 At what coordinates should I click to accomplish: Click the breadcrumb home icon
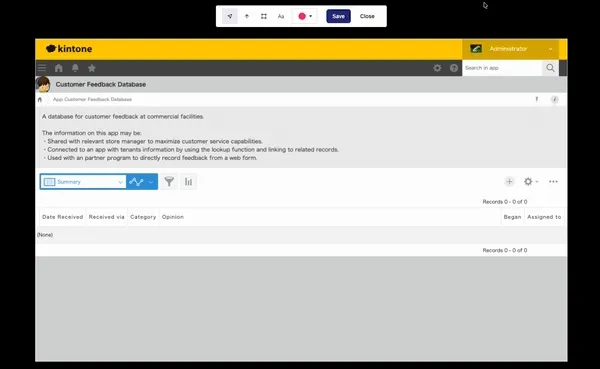pos(40,100)
